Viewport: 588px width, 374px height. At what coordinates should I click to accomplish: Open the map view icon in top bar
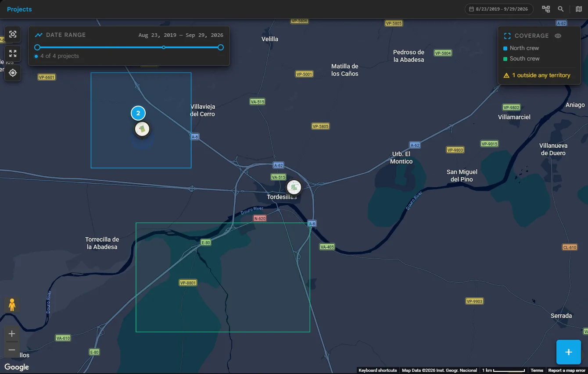click(x=579, y=9)
